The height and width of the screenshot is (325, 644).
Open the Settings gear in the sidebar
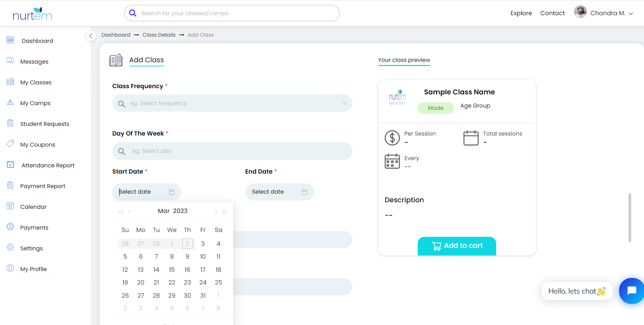[10, 247]
